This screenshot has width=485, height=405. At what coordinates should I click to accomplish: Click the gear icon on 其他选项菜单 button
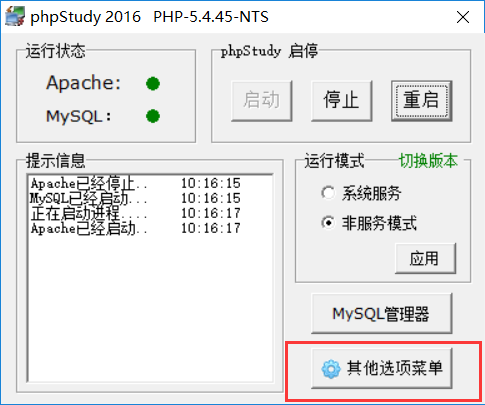coord(331,369)
